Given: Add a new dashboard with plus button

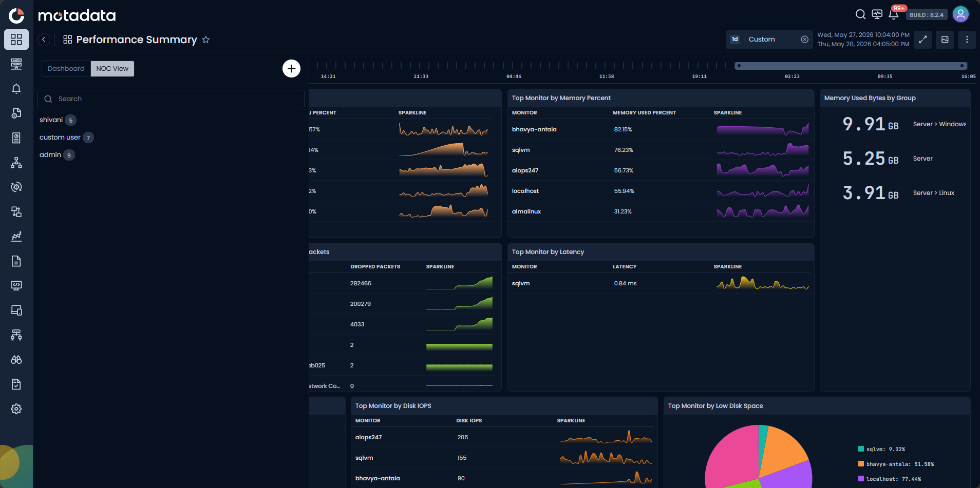Looking at the screenshot, I should pyautogui.click(x=291, y=68).
